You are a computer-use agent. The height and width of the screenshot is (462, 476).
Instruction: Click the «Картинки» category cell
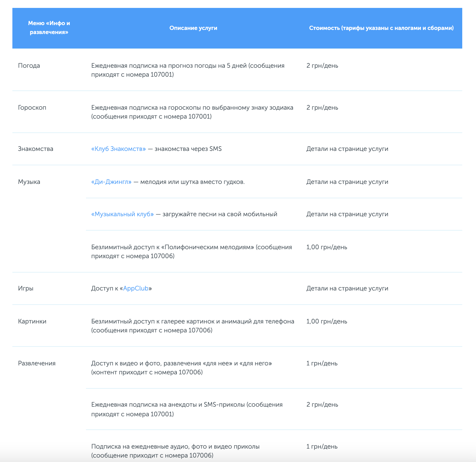[x=32, y=321]
